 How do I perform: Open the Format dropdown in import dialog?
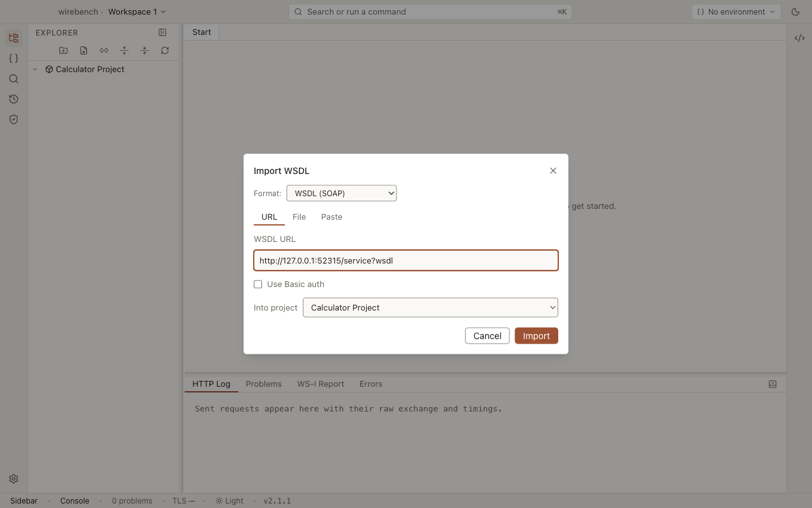tap(341, 193)
